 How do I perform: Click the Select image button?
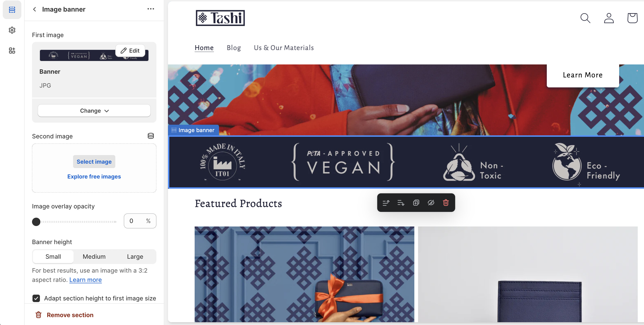point(94,162)
